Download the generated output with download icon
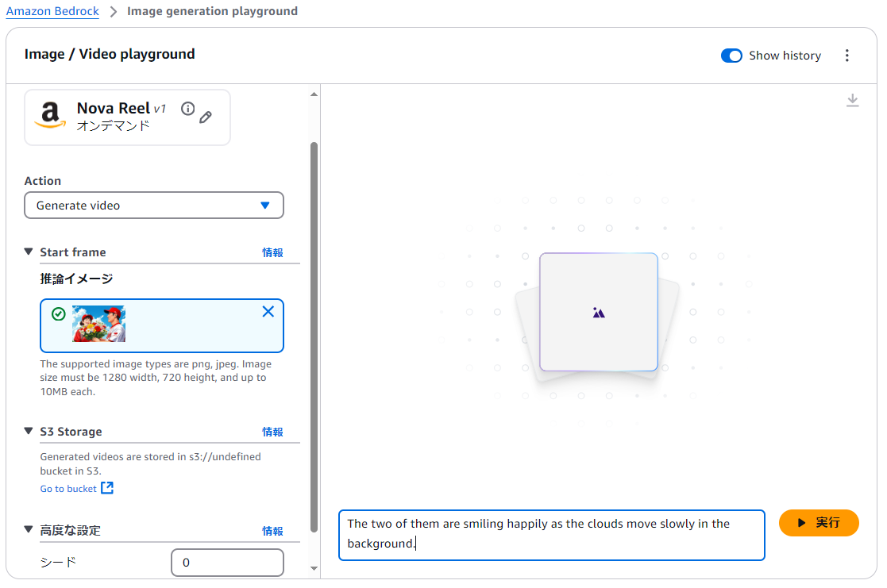Viewport: 887px width, 588px height. (x=853, y=101)
